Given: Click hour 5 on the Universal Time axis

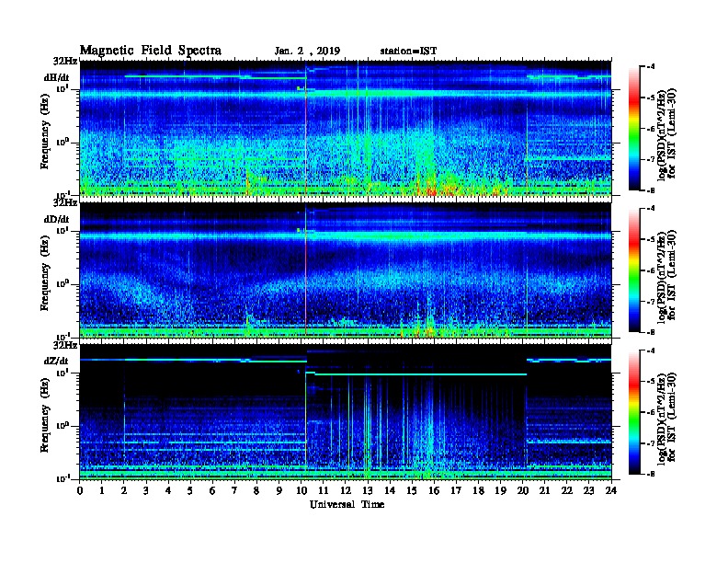Looking at the screenshot, I should coord(190,490).
